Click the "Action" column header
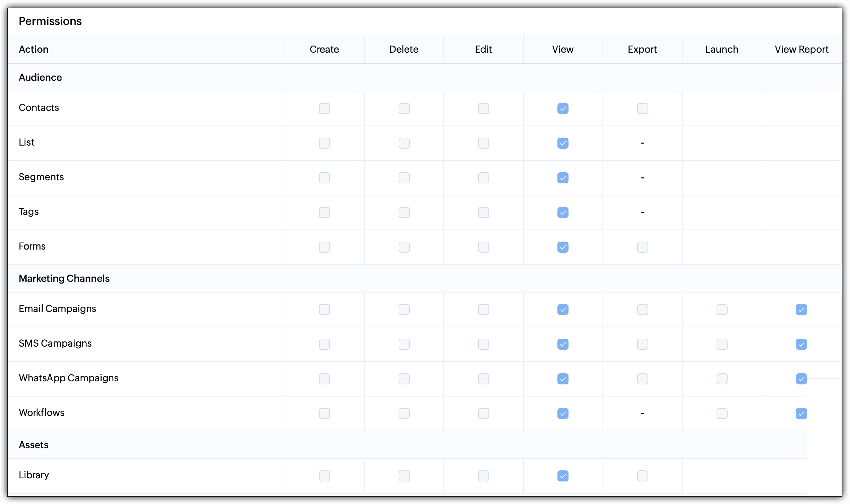The height and width of the screenshot is (504, 850). coord(34,49)
